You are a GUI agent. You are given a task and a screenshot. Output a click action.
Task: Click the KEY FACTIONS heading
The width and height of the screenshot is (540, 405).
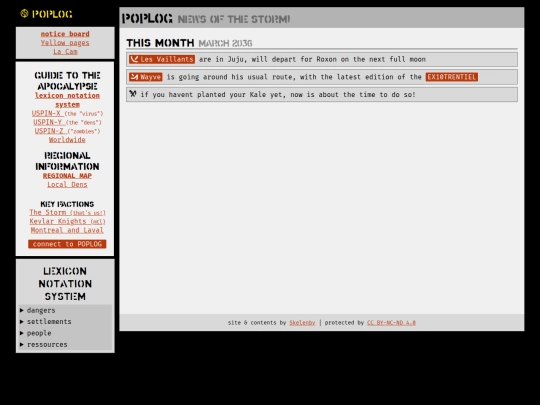click(x=67, y=204)
